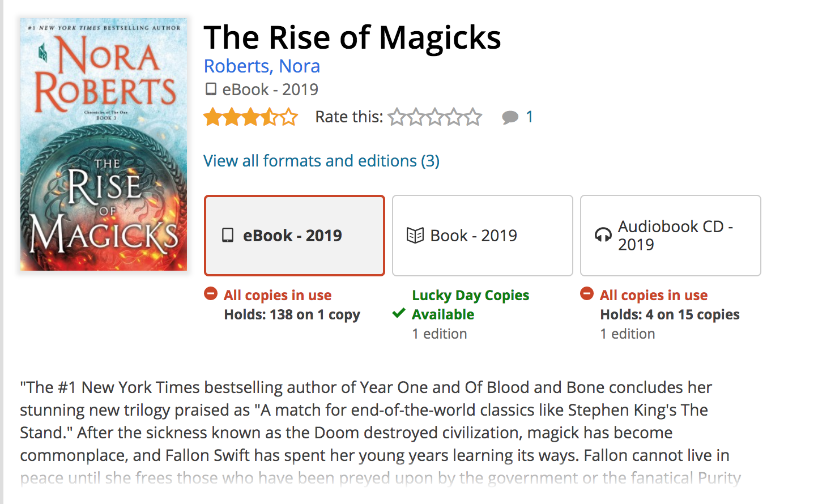Image resolution: width=835 pixels, height=504 pixels.
Task: Click the open book icon beside Book - 2019
Action: click(415, 235)
